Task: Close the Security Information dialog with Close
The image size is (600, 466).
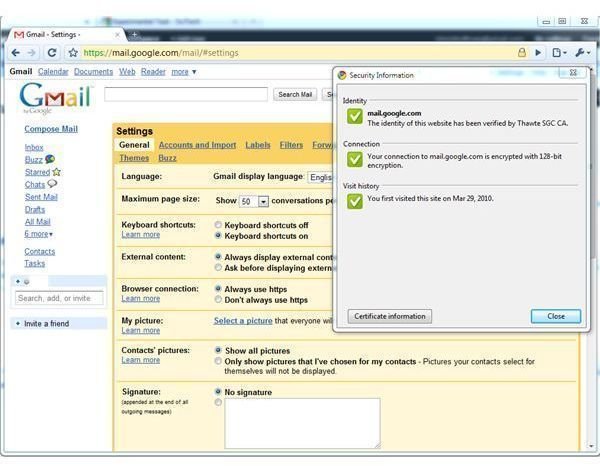Action: pyautogui.click(x=556, y=316)
